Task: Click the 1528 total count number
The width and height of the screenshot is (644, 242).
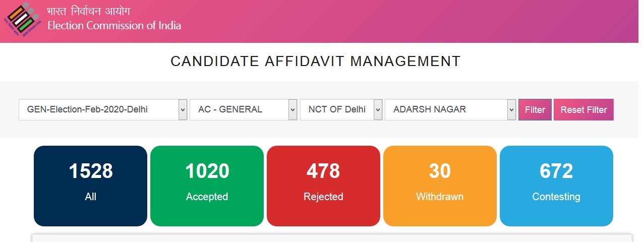Action: click(91, 171)
